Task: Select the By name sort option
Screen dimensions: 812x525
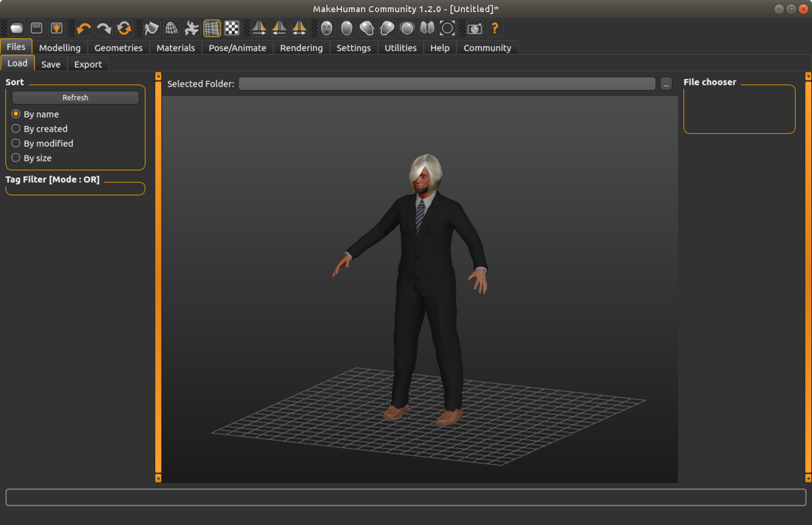Action: pyautogui.click(x=16, y=114)
